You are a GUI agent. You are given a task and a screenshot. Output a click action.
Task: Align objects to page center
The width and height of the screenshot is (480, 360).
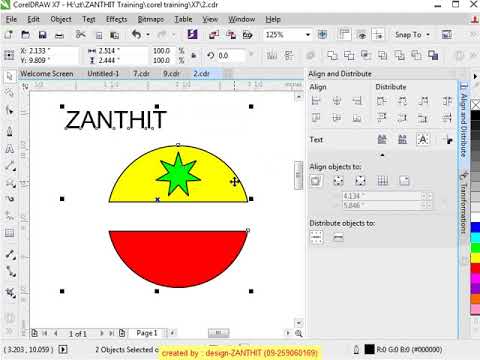click(x=360, y=181)
